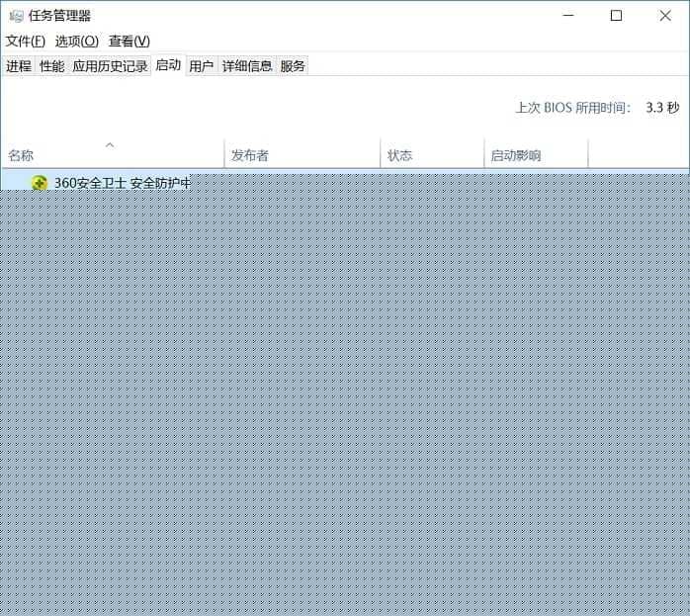Switch to the 应用历史记录 tab

pos(110,66)
